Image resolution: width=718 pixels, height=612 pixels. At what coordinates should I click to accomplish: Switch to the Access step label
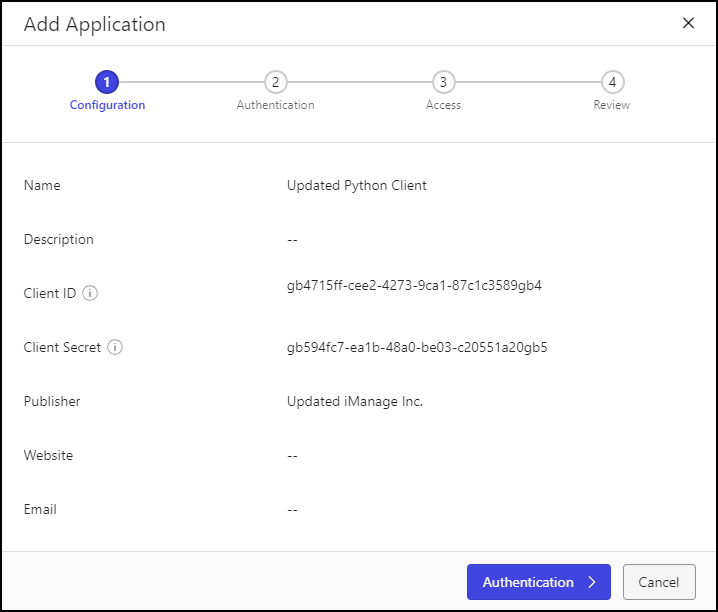(443, 105)
